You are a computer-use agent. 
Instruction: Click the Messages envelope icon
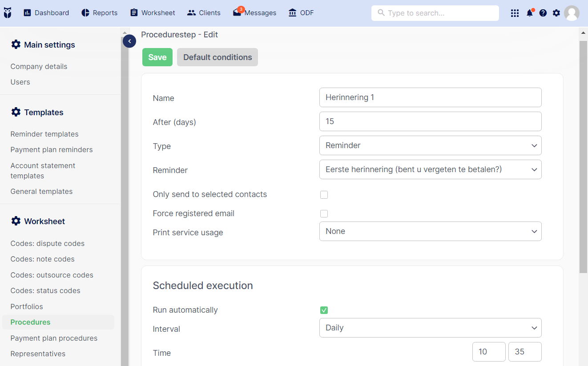(237, 13)
